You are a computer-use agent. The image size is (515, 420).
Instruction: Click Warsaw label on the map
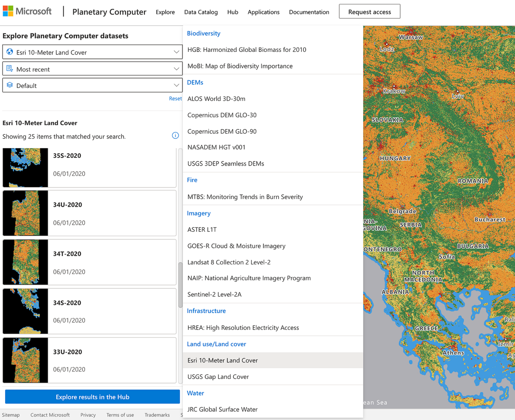[x=411, y=37]
